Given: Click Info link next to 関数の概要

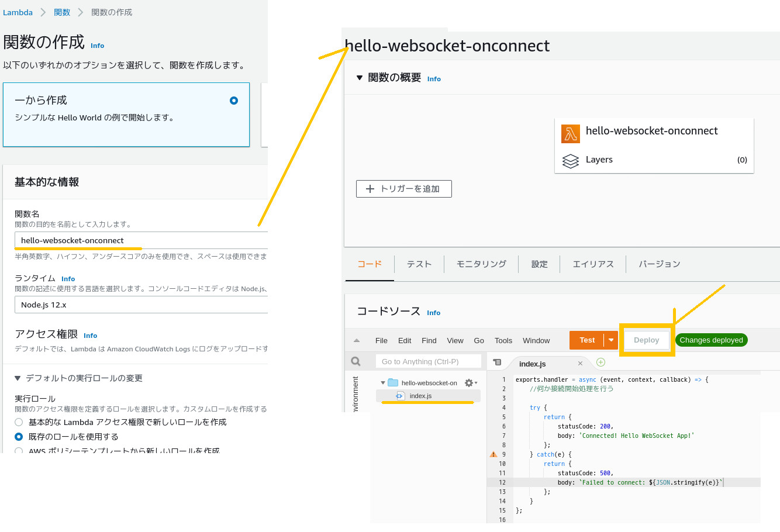Looking at the screenshot, I should pos(434,79).
